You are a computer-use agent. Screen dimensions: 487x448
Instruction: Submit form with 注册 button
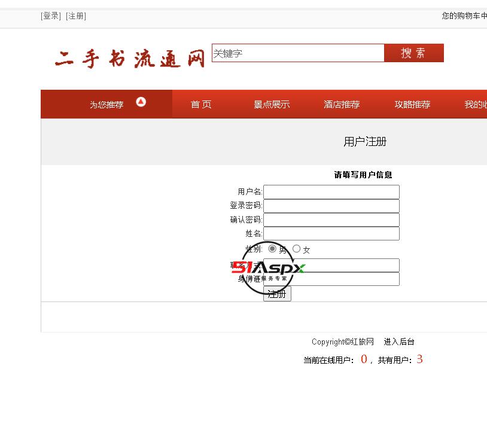[x=277, y=294]
